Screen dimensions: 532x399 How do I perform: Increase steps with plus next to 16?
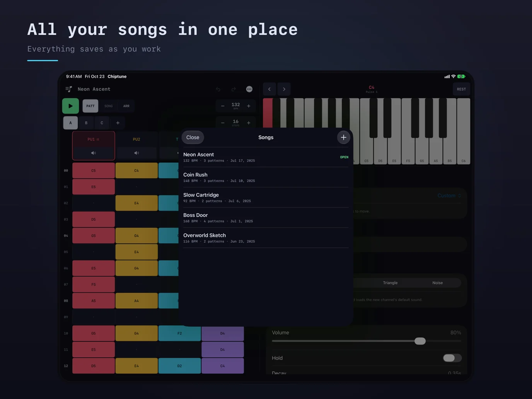click(x=249, y=123)
